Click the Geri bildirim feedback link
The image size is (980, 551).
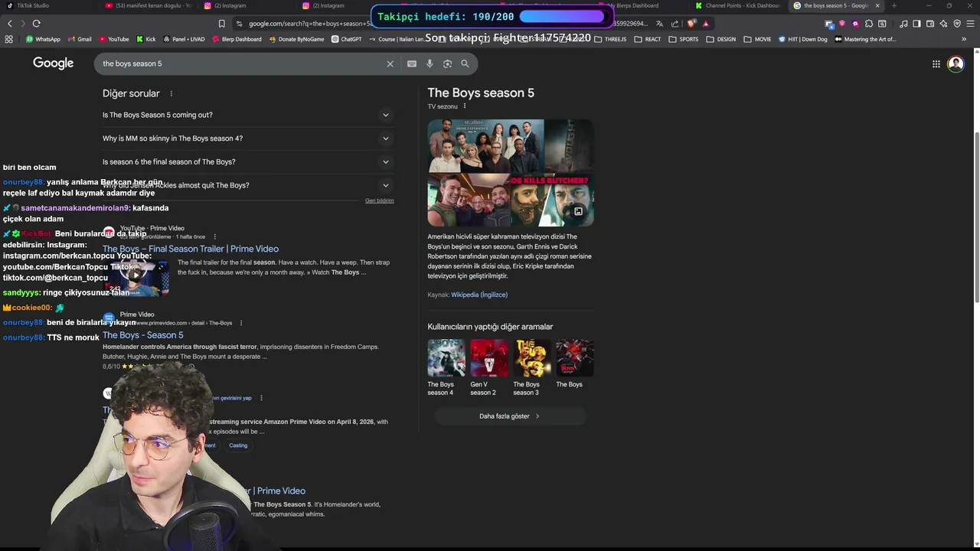click(x=379, y=201)
